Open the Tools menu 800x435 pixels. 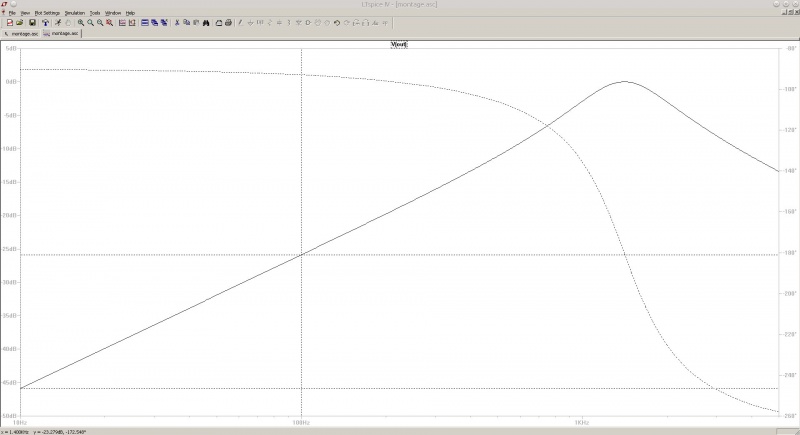[95, 13]
